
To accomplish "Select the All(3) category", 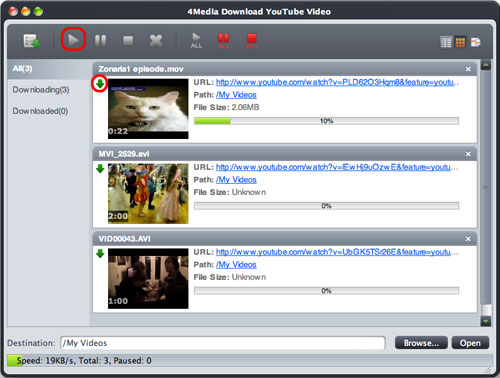I will [x=49, y=69].
